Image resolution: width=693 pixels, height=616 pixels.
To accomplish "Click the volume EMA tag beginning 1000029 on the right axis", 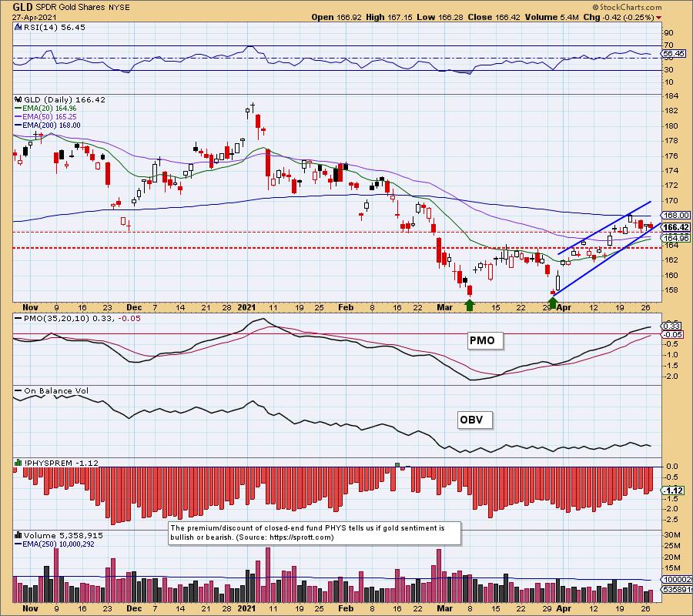I will click(677, 579).
